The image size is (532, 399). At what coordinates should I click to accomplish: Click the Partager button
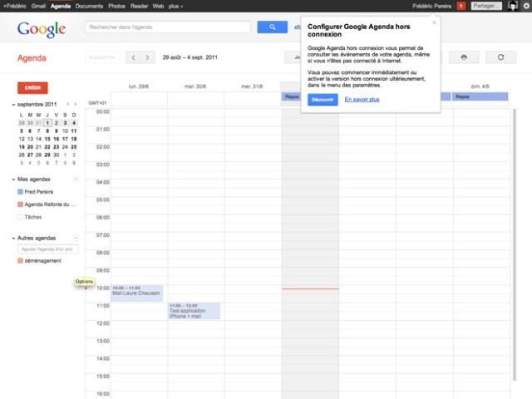(486, 6)
